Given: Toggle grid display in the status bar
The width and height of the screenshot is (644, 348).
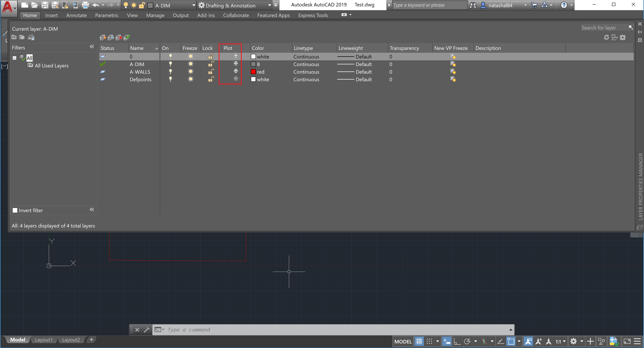Looking at the screenshot, I should tap(419, 341).
